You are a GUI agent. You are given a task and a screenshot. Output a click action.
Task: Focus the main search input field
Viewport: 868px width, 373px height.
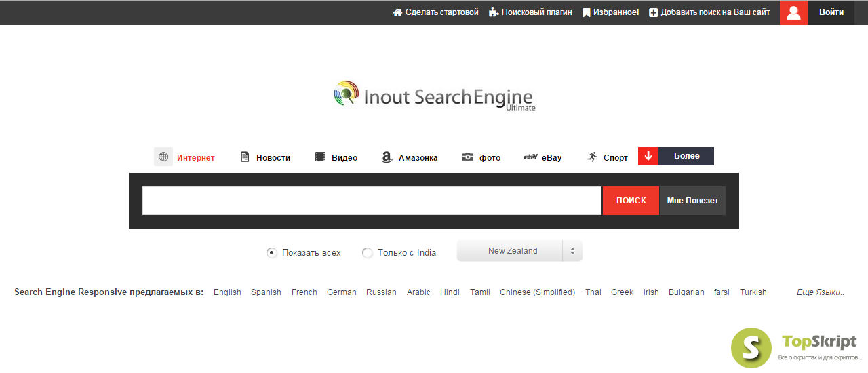pyautogui.click(x=372, y=201)
